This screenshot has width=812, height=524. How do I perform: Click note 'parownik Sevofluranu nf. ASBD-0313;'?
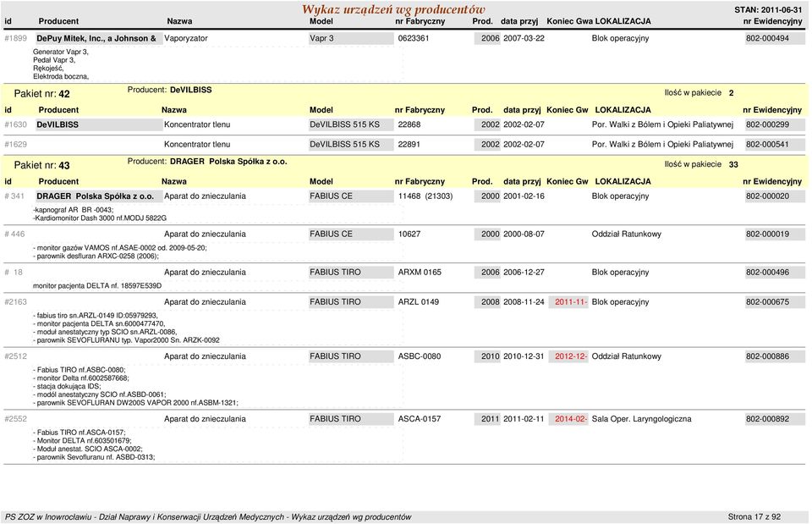point(96,458)
